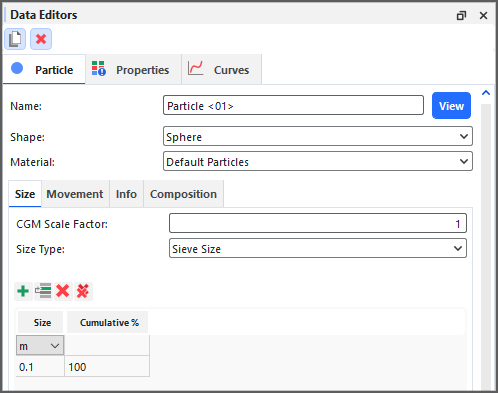498x393 pixels.
Task: Open the Info sub-tab
Action: click(x=126, y=194)
